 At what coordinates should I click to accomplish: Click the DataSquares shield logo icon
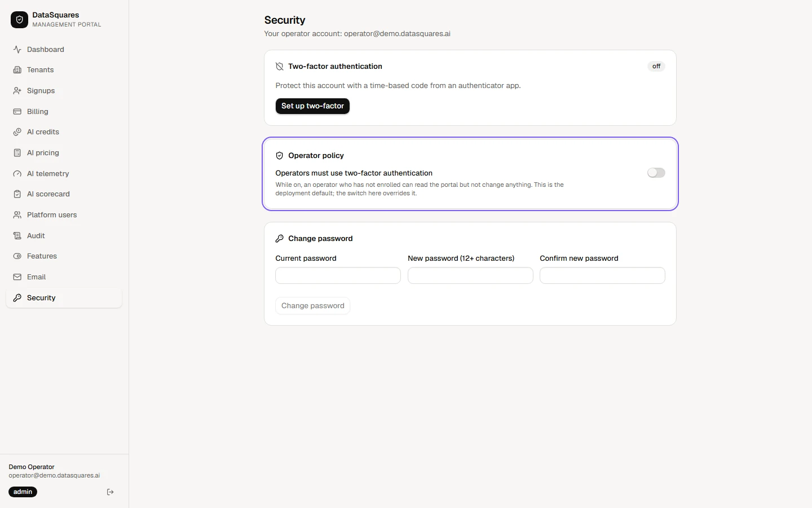[x=19, y=20]
